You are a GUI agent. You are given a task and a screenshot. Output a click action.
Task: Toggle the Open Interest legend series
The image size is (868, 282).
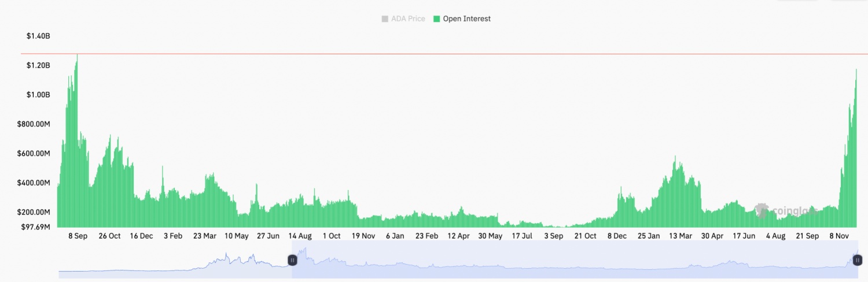(462, 19)
